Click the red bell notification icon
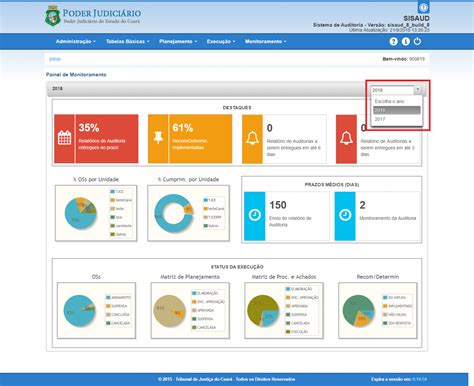The width and height of the screenshot is (474, 386). (346, 138)
